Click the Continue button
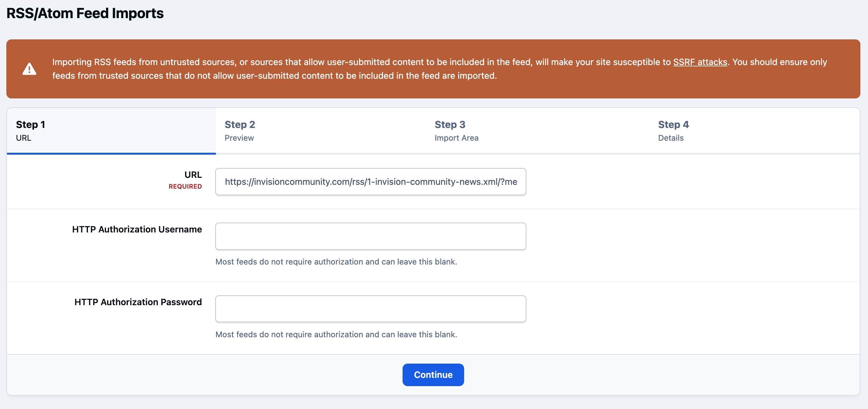This screenshot has width=868, height=409. pyautogui.click(x=433, y=375)
